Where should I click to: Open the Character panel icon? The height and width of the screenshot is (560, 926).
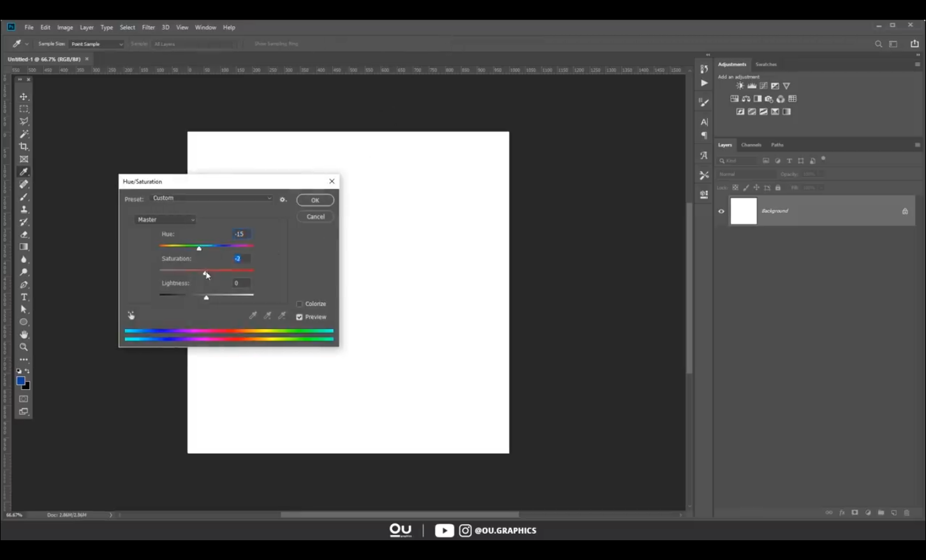[x=704, y=122]
